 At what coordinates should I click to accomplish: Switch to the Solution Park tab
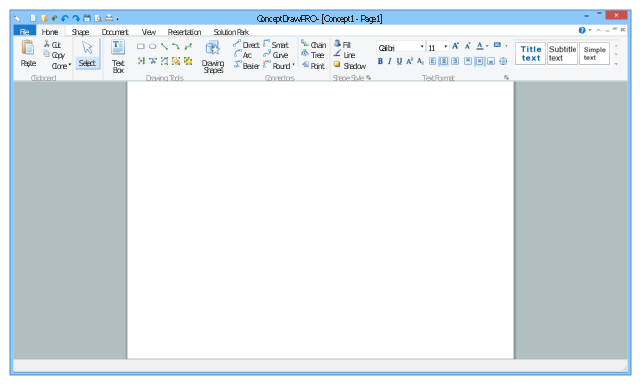231,32
